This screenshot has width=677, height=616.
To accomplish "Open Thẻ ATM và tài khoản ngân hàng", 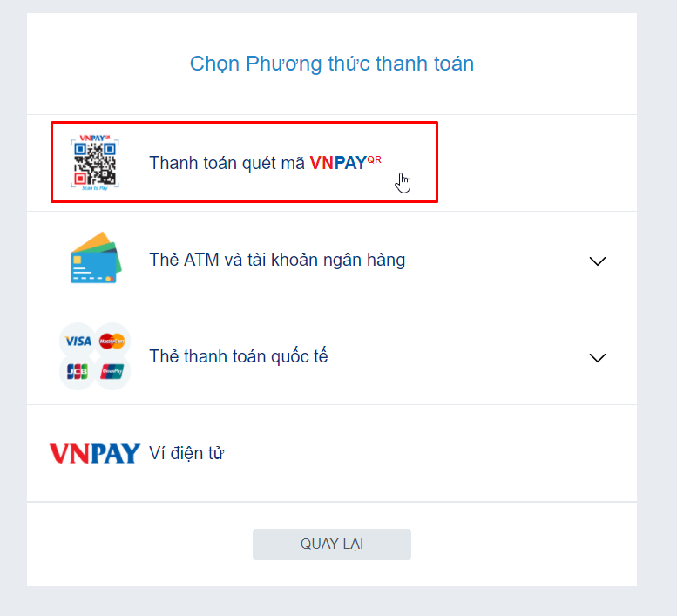I will tap(332, 260).
